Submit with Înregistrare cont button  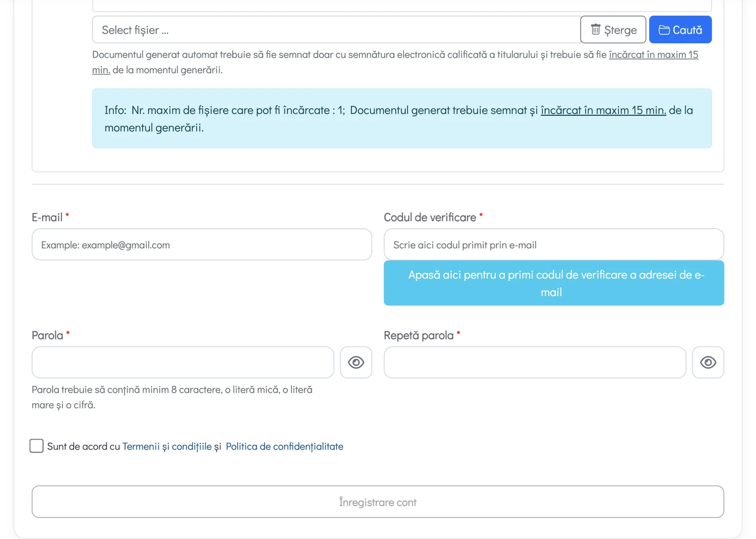(x=378, y=502)
